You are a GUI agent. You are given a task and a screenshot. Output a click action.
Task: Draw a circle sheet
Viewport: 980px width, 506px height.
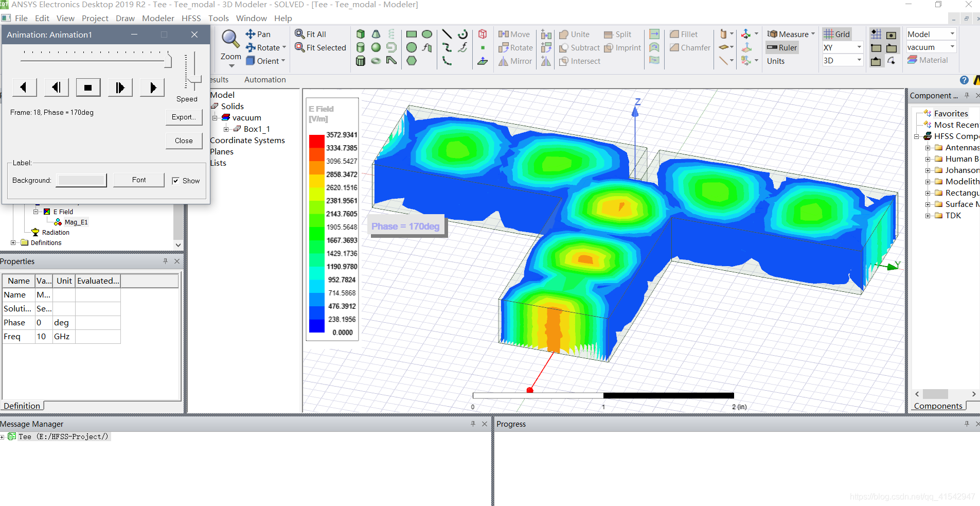[x=412, y=47]
